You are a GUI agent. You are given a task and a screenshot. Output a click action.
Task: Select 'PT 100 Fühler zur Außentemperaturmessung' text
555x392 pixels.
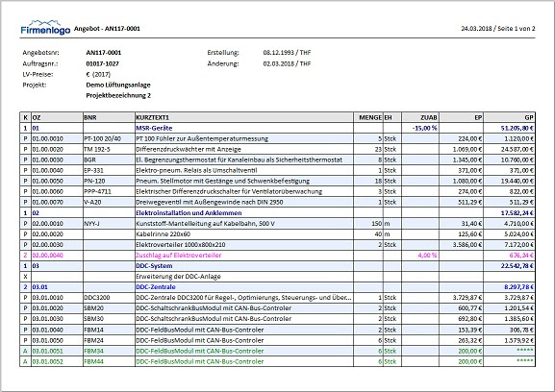tap(202, 139)
